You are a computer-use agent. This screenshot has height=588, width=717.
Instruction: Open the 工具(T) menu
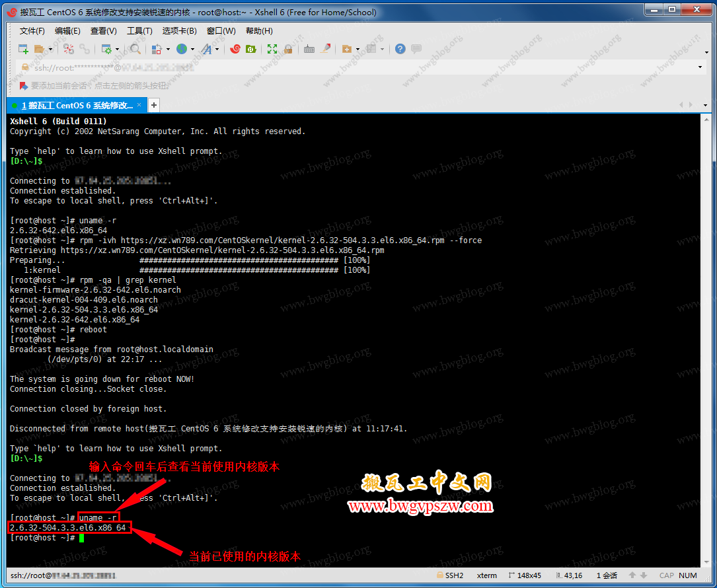tap(139, 31)
